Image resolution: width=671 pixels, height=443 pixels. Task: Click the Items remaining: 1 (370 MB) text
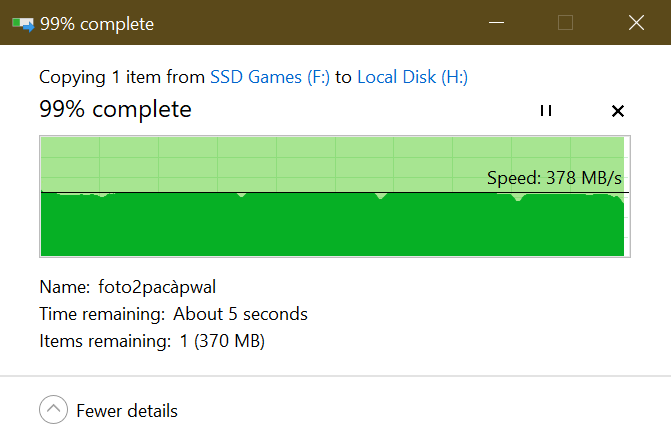tap(151, 341)
